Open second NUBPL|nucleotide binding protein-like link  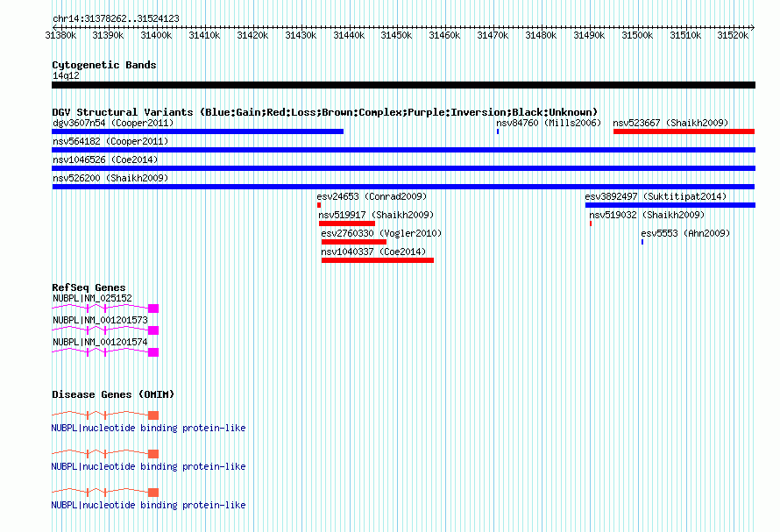coord(148,466)
